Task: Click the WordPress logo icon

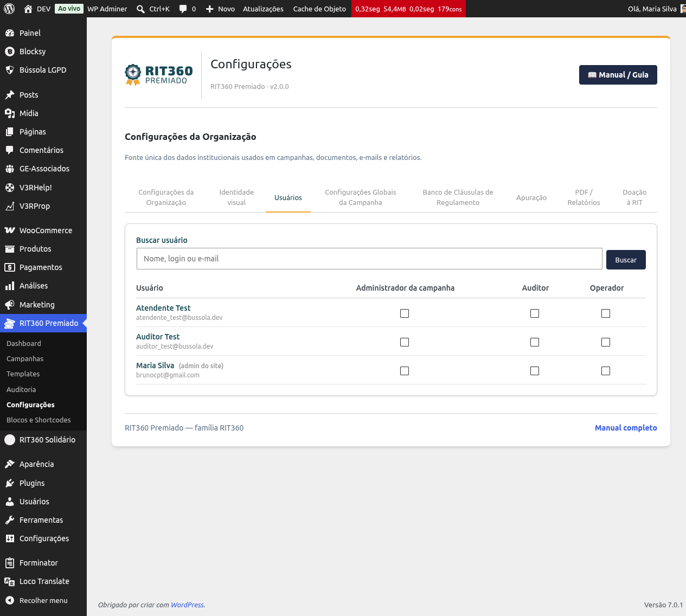Action: click(x=9, y=9)
